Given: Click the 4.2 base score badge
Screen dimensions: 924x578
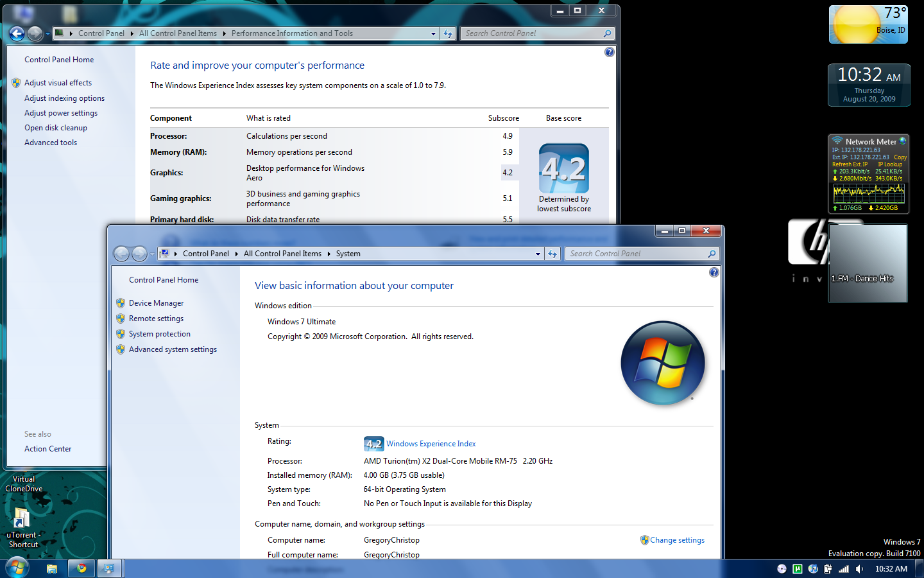Looking at the screenshot, I should [x=564, y=168].
